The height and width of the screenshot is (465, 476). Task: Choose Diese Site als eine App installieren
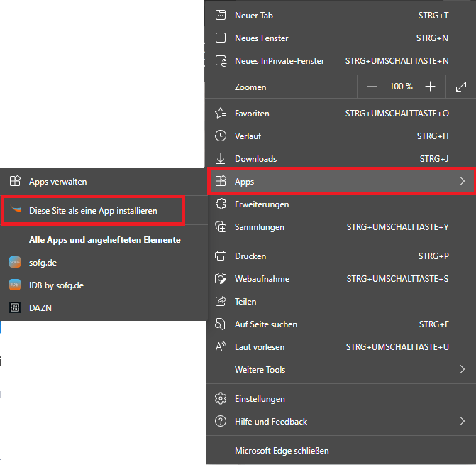[93, 211]
